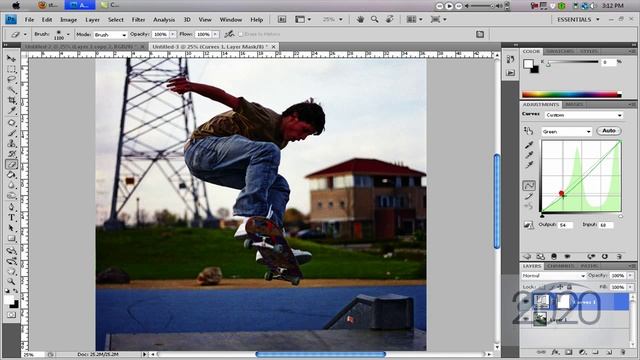Viewport: 640px width, 360px height.
Task: Click the Delete layer trash icon
Action: (622, 352)
